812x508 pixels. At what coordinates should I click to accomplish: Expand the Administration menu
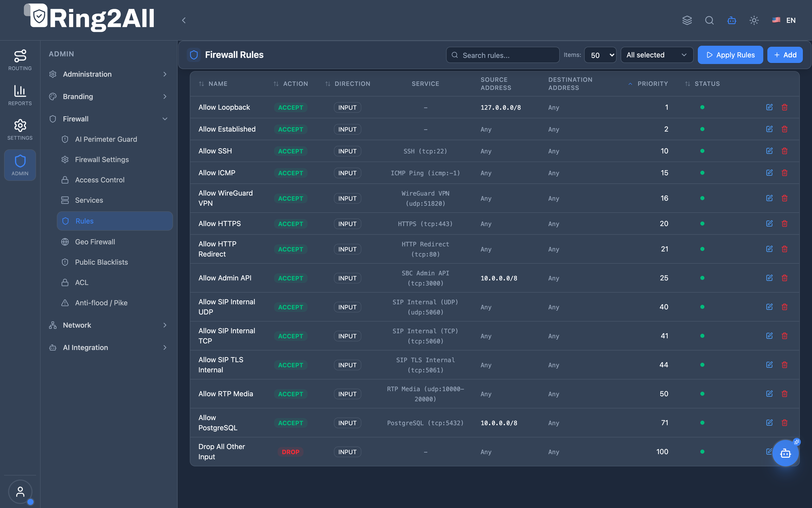[x=108, y=74]
